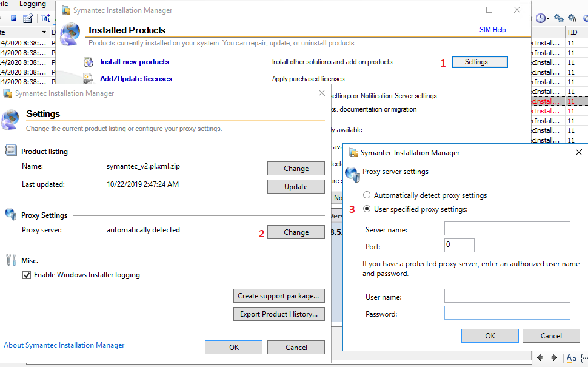Click the clear log table eraser icon
588x367 pixels.
27,18
